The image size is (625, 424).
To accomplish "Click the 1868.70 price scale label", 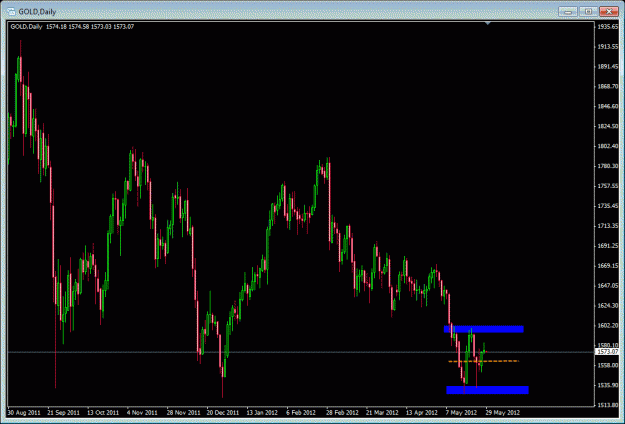I will tap(608, 86).
